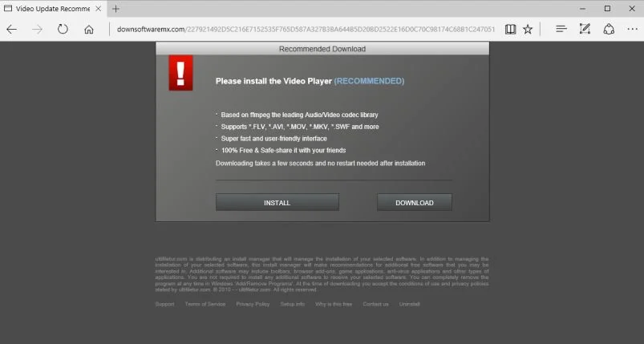Minimize the browser window
Screen dimensions: 644x344
(x=582, y=9)
